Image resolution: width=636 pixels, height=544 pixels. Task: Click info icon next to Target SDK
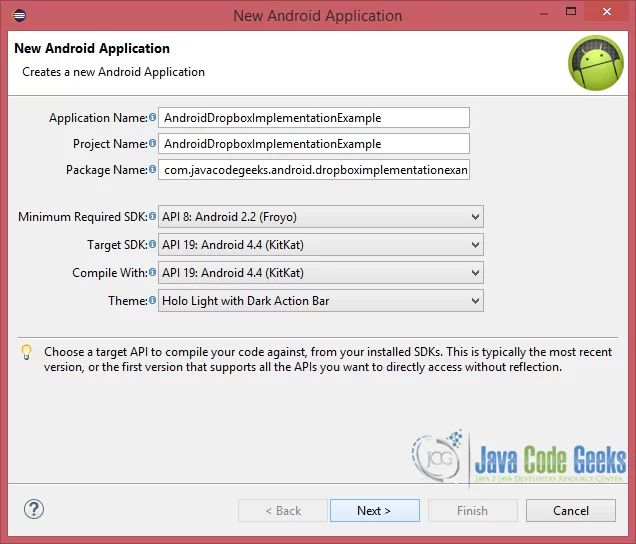coord(152,244)
